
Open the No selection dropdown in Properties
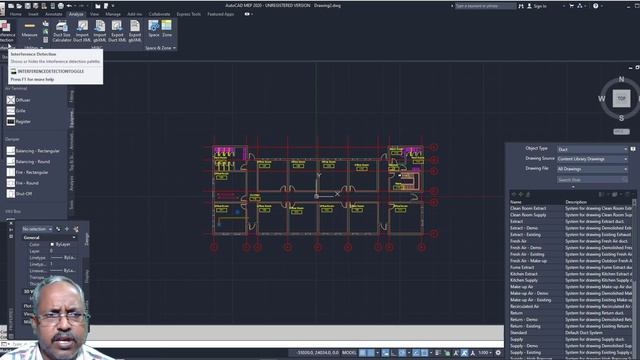(37, 229)
